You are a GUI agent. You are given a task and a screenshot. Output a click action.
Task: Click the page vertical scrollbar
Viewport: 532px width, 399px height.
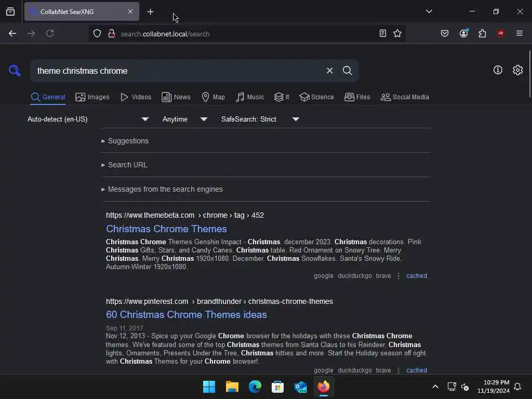pos(529,73)
